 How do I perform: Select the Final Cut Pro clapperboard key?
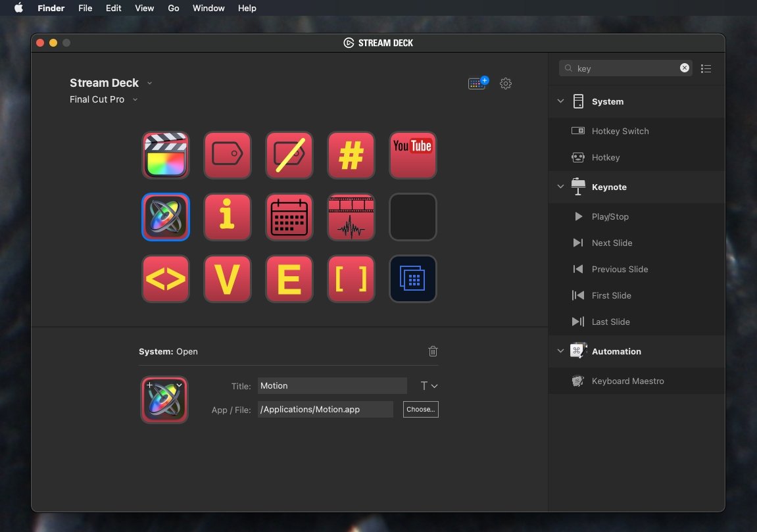point(166,155)
